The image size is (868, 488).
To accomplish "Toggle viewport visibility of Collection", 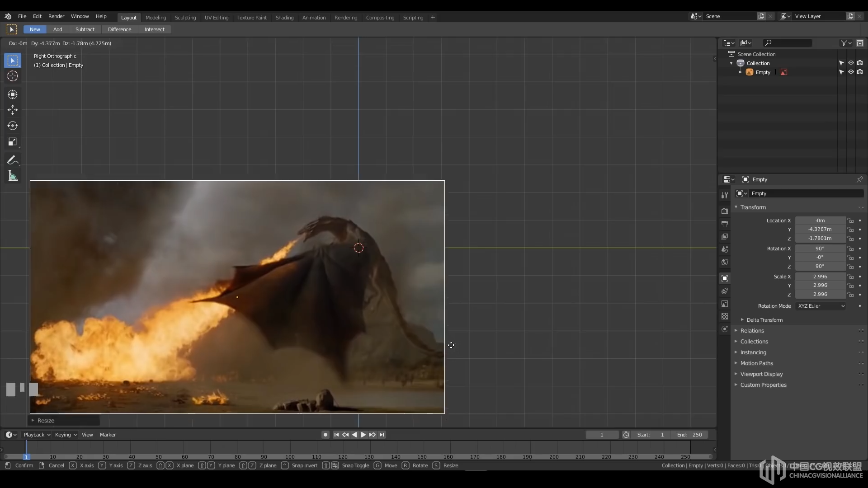I will tap(850, 63).
